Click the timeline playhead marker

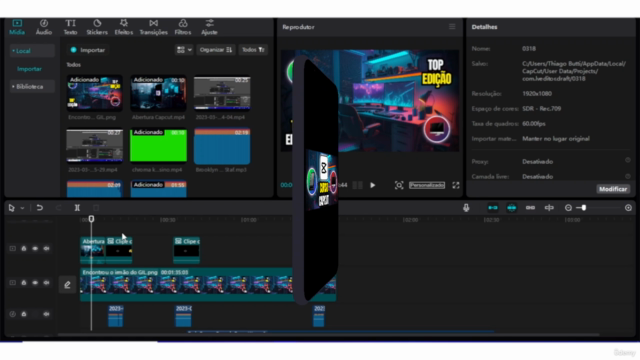pos(91,219)
